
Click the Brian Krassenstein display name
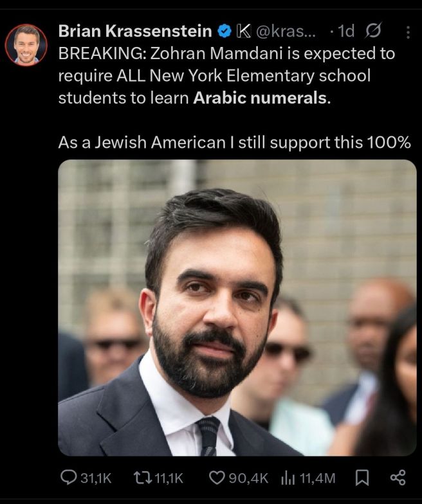[135, 31]
